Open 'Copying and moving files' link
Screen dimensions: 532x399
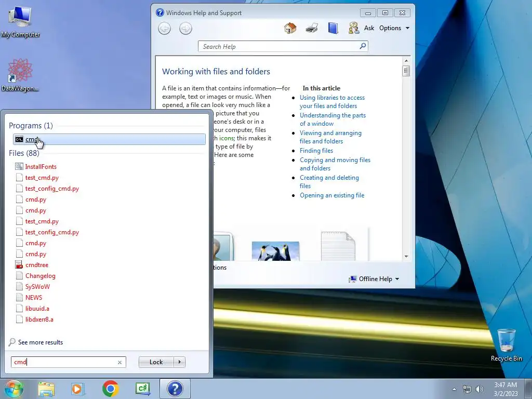[335, 164]
